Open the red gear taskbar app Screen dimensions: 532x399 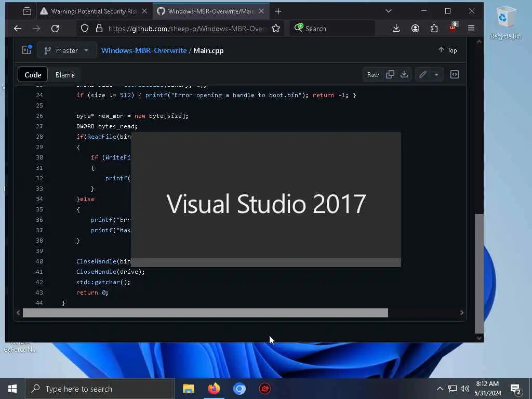(x=264, y=389)
